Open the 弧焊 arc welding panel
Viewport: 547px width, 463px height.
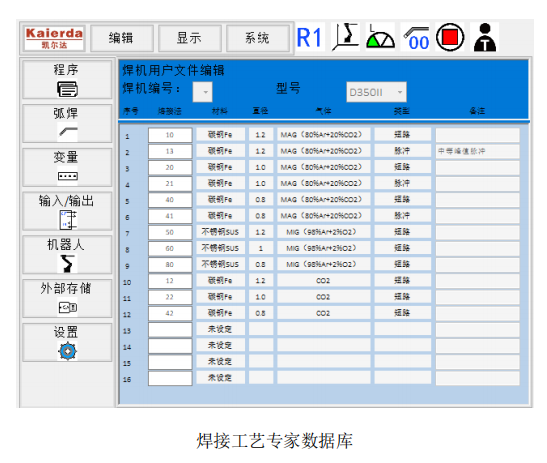tap(67, 123)
